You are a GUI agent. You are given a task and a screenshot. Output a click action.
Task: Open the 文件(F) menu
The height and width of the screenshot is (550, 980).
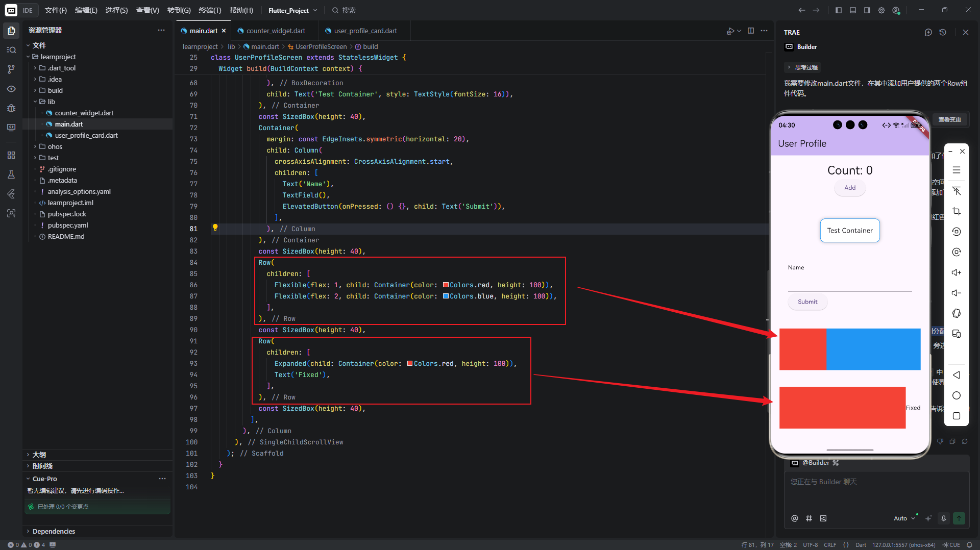pyautogui.click(x=56, y=10)
